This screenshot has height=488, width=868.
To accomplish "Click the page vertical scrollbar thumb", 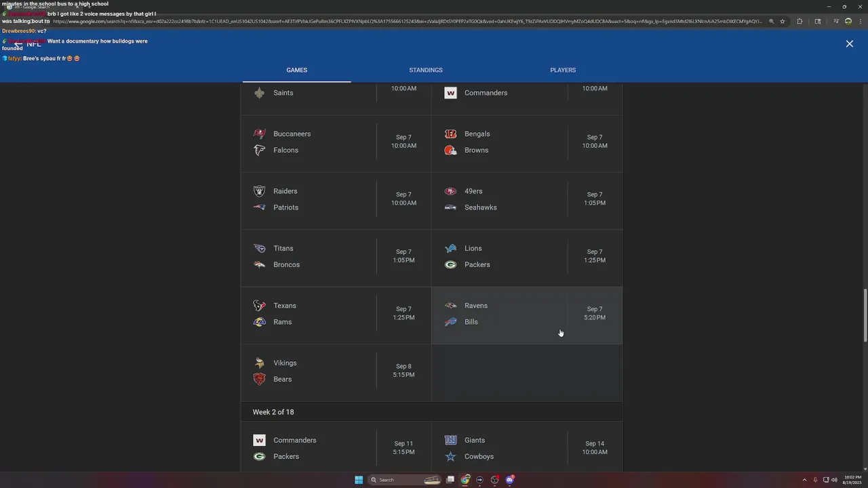I will pos(865,316).
